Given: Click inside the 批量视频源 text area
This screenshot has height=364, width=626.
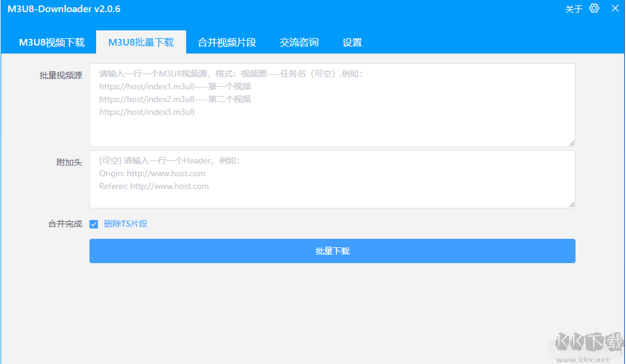Looking at the screenshot, I should click(x=332, y=103).
